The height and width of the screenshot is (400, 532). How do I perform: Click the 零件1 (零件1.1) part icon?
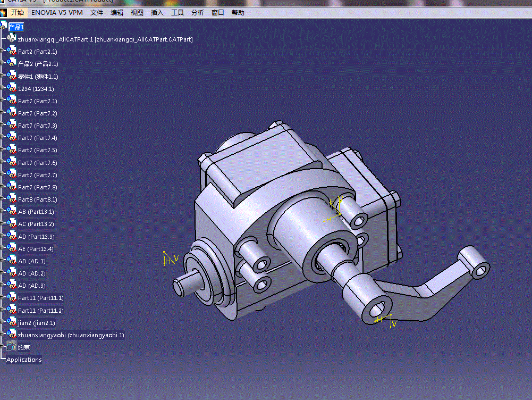[x=12, y=76]
